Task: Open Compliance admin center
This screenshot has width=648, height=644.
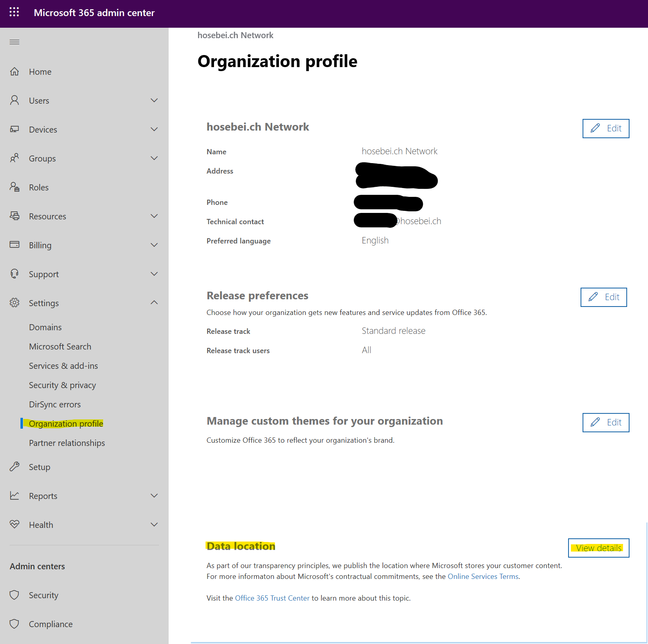Action: 51,624
